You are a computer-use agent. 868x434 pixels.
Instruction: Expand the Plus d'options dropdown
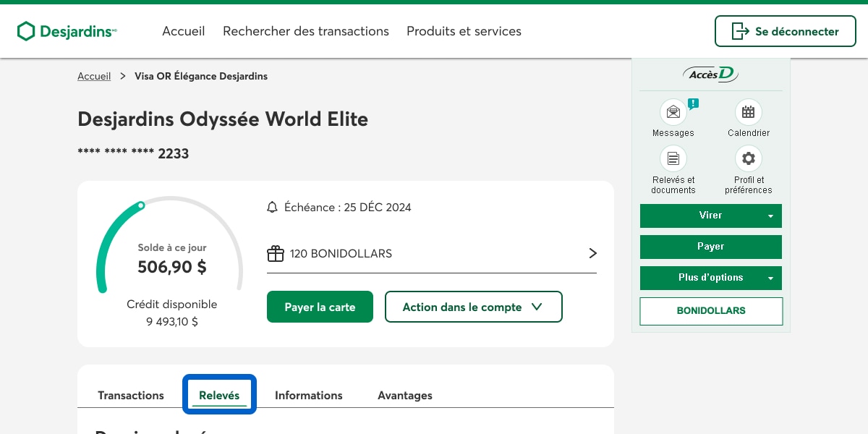pos(770,278)
